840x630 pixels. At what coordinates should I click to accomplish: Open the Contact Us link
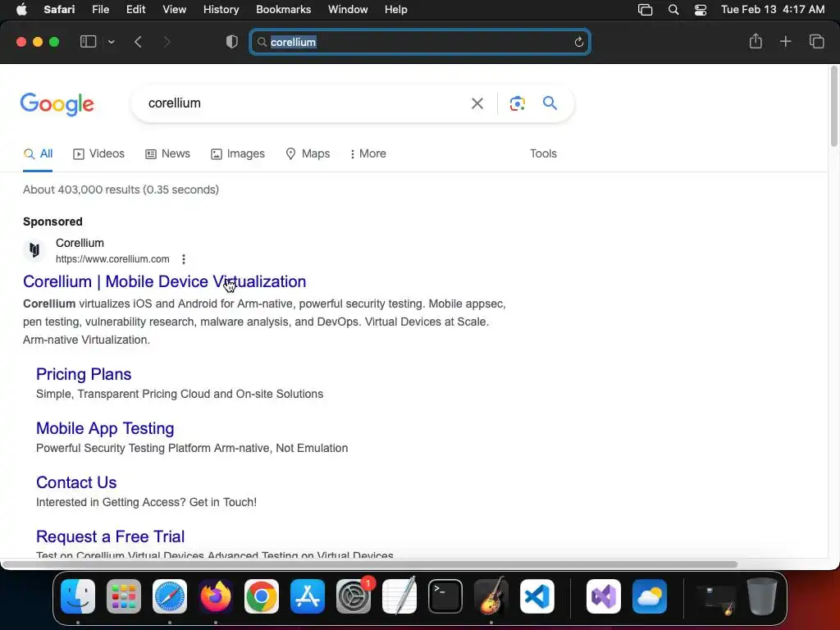coord(76,482)
